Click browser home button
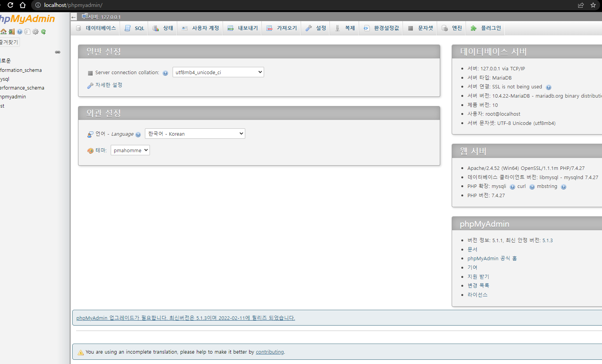Screen dimensions: 602x364 tap(23, 5)
